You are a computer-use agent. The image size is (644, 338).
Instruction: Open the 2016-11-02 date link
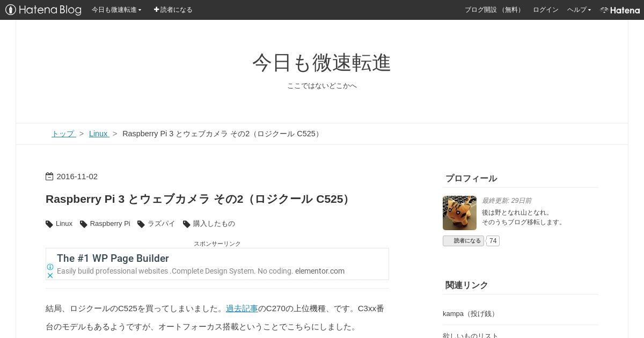tap(77, 177)
